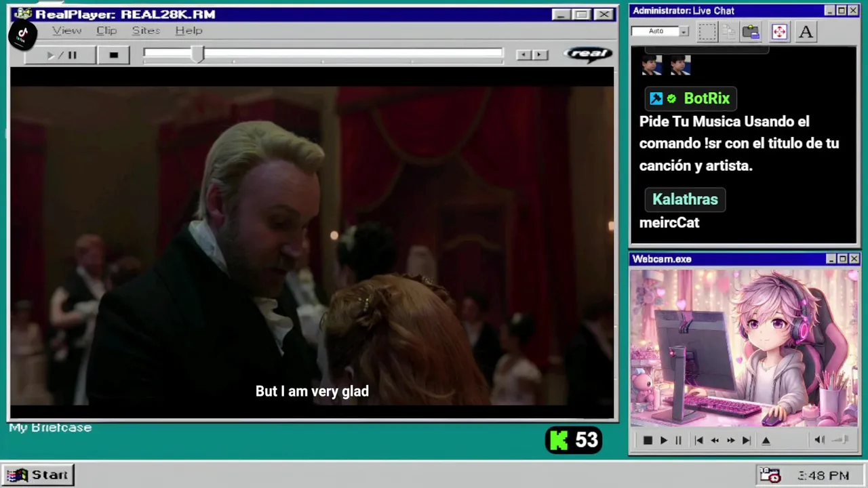Maximize the Webcam.exe window
The height and width of the screenshot is (488, 868).
point(842,259)
